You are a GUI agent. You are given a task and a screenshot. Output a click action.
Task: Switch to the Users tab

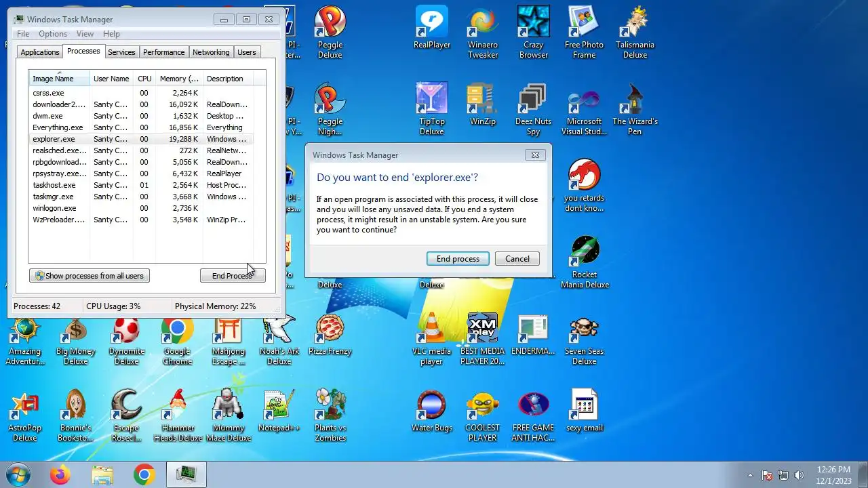(247, 52)
